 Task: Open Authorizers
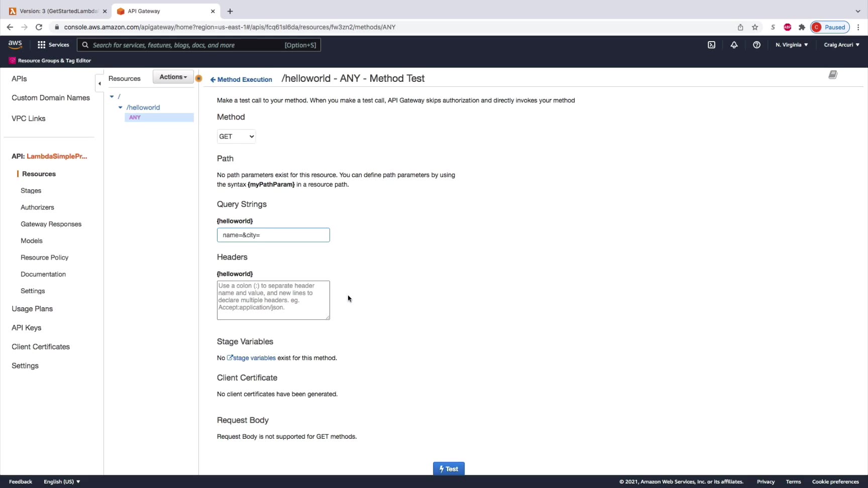37,207
